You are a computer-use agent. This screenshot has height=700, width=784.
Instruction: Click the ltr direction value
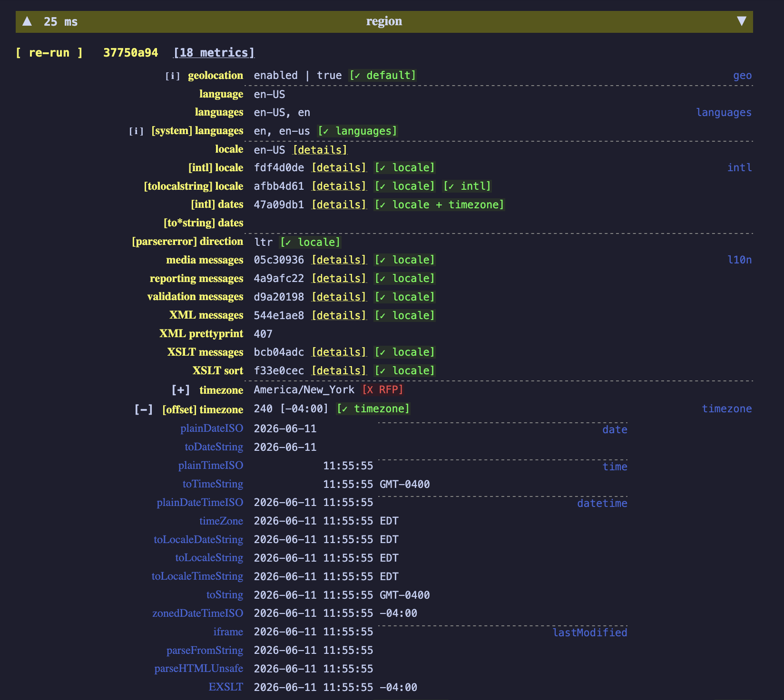(263, 242)
